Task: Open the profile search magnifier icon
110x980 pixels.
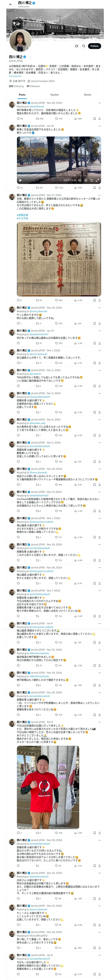Action: click(x=83, y=46)
